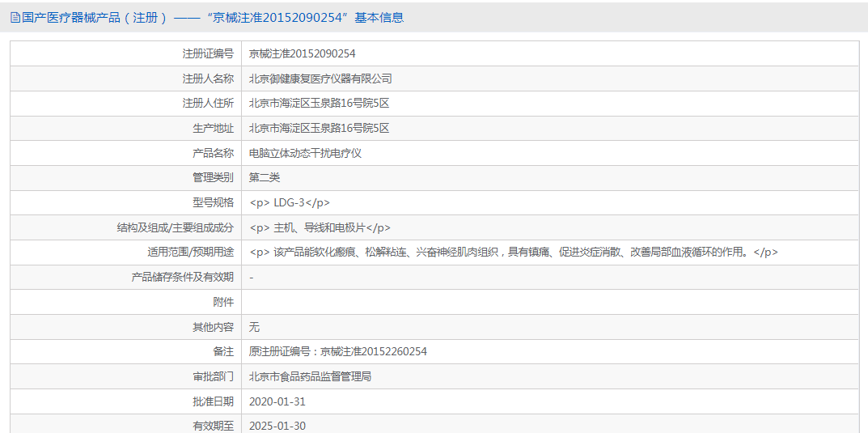Click approval department 北京市食品药品监督管理局

pos(310,376)
